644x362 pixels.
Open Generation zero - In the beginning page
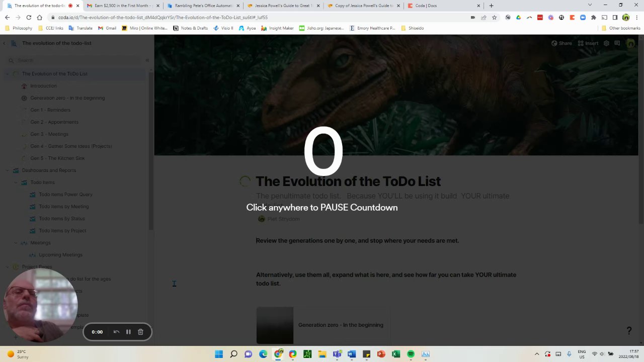(x=67, y=98)
